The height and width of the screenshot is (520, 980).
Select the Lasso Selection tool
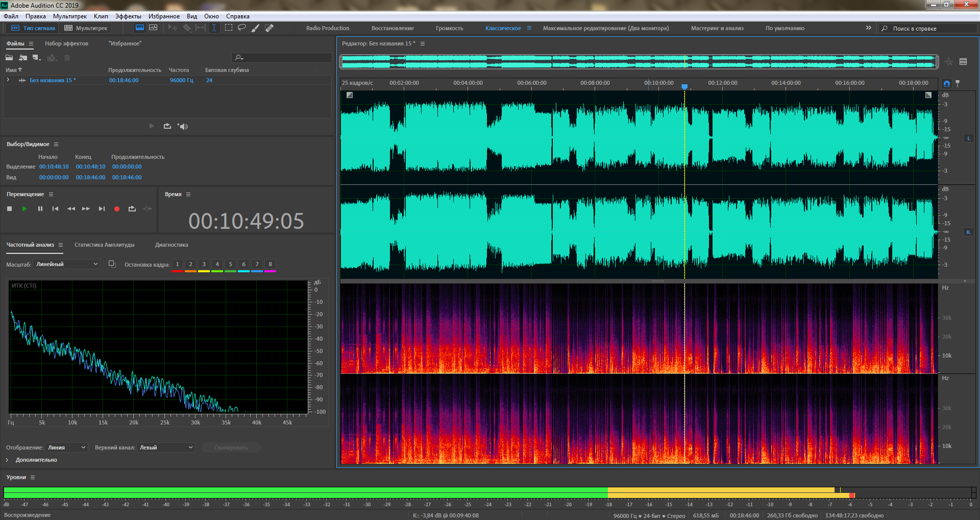click(x=242, y=28)
